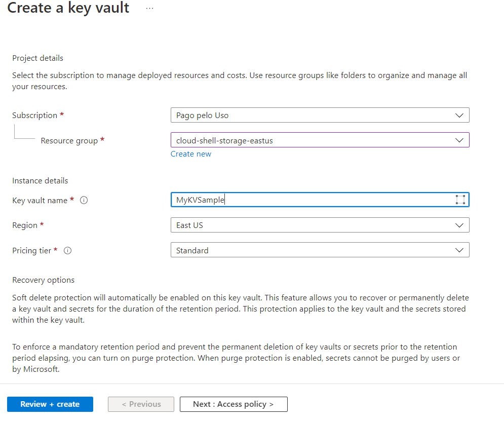Open the Region dropdown showing East US
This screenshot has height=423, width=504.
pos(320,225)
